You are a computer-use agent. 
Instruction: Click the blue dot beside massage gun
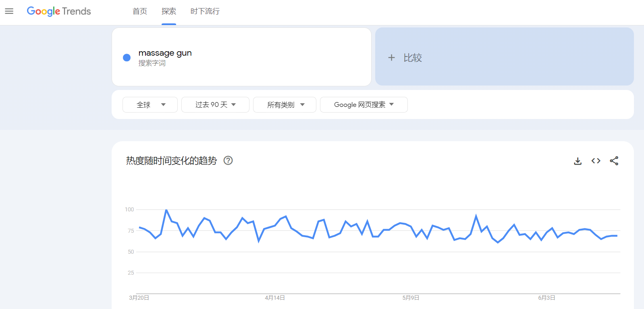127,58
